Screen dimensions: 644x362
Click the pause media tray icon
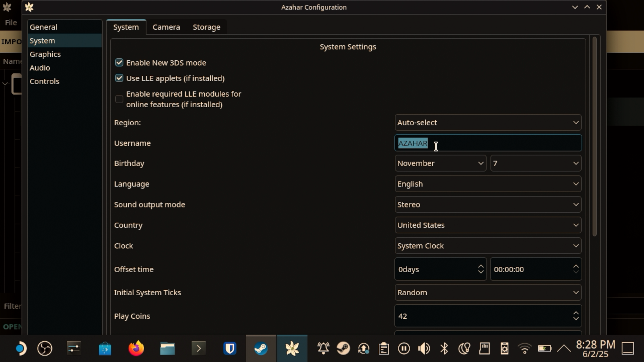(404, 349)
